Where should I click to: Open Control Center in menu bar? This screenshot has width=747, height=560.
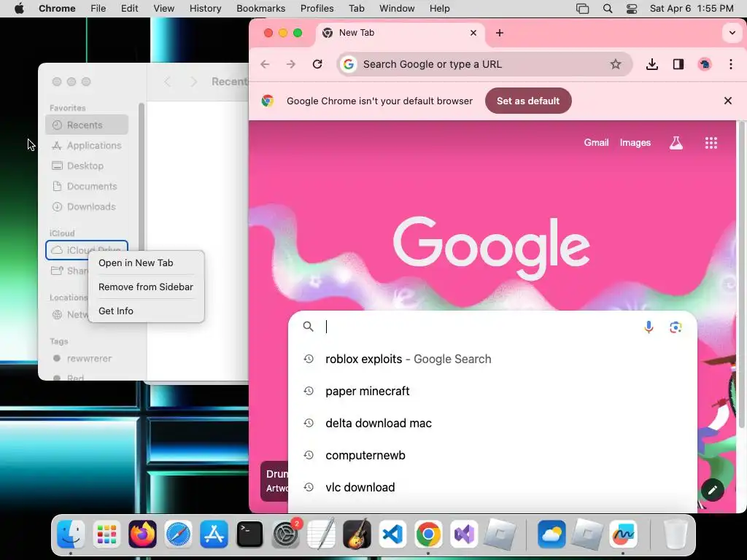632,9
